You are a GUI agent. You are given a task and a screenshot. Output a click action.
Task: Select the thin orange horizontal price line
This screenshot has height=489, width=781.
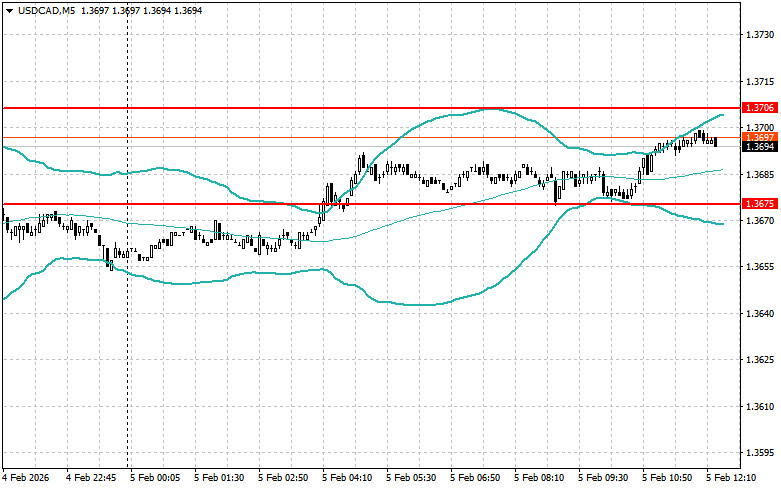(371, 137)
